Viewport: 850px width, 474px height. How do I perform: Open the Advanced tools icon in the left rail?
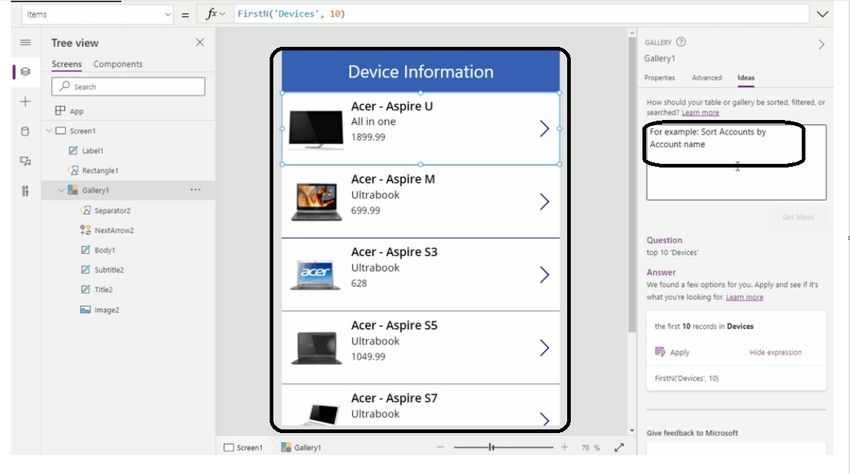(x=25, y=191)
